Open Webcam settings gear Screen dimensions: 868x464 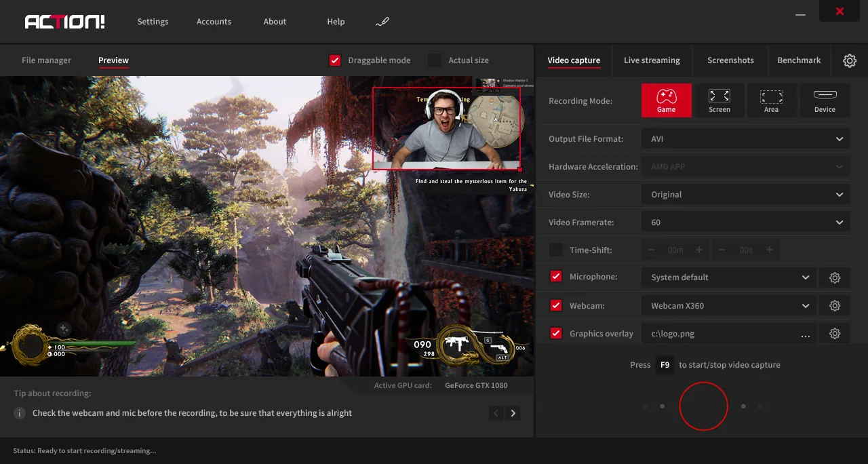835,306
